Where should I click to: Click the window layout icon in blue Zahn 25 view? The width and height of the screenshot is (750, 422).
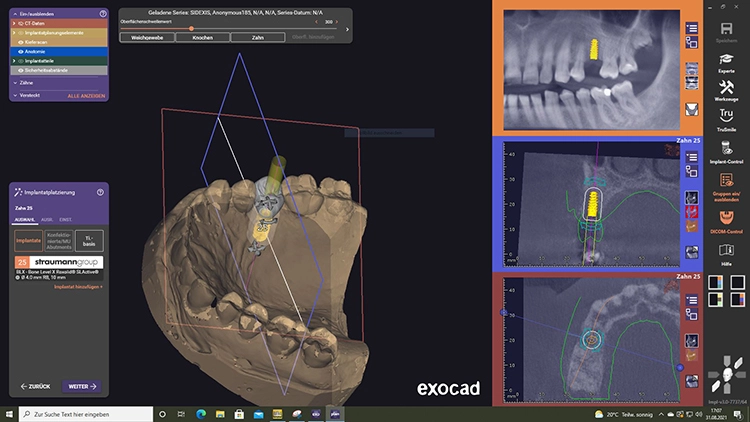[x=692, y=171]
